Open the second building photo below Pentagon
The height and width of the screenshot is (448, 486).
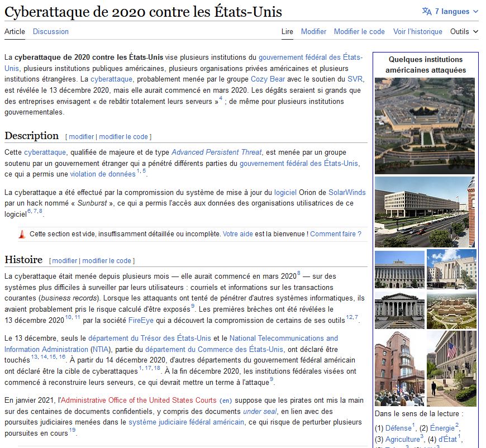pyautogui.click(x=425, y=212)
